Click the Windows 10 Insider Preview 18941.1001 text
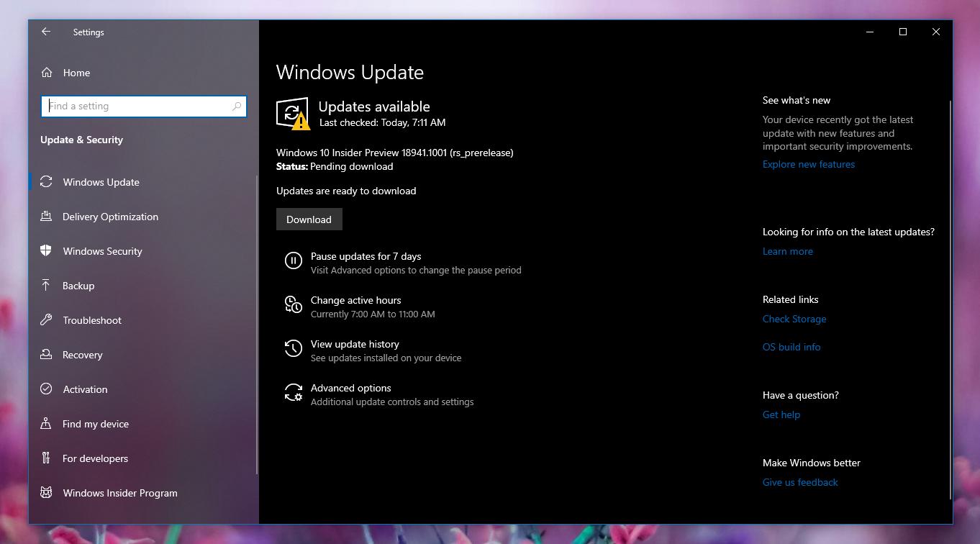Screen dimensions: 980x544 pos(395,153)
